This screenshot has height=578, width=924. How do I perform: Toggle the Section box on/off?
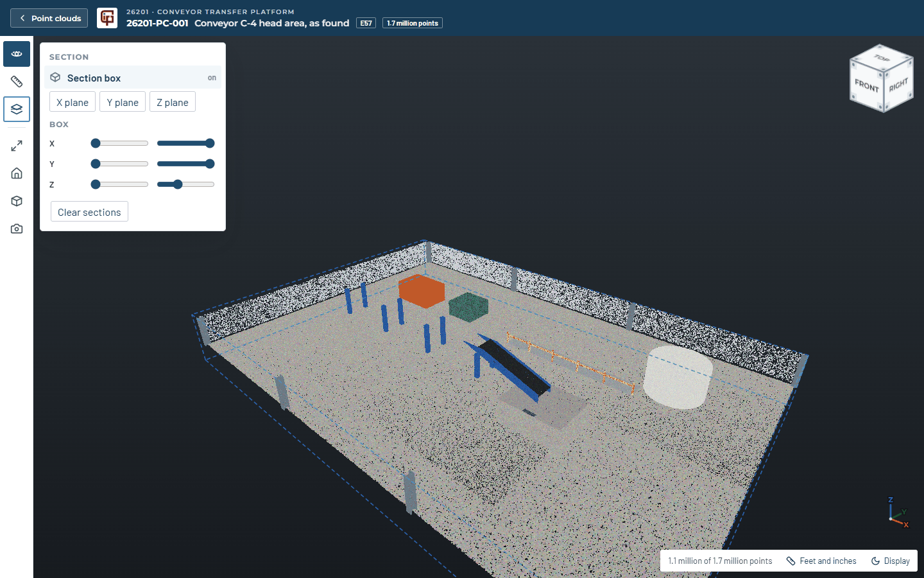[133, 78]
